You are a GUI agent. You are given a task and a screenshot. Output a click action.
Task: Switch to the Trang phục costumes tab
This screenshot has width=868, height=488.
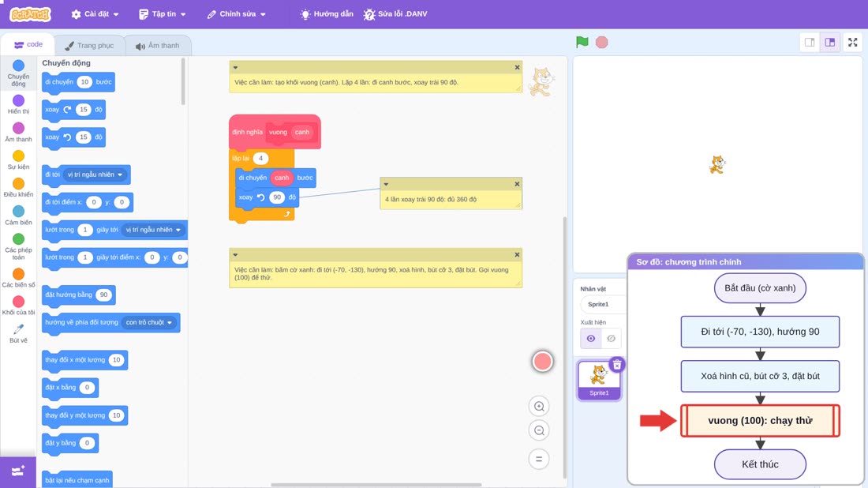tap(89, 46)
